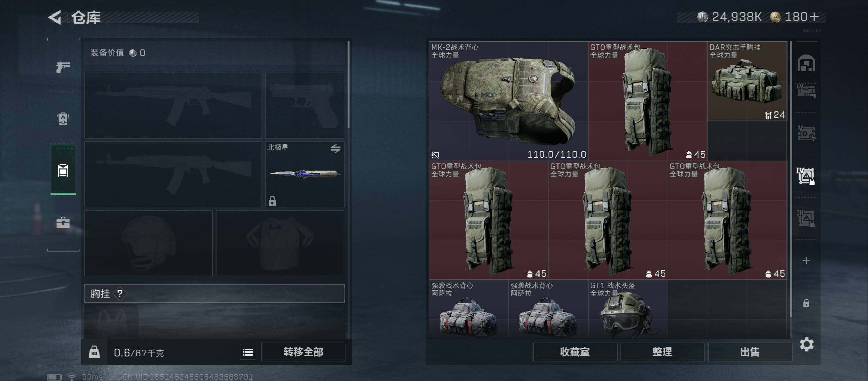
Task: Click the locked storage slot padlock icon
Action: (806, 303)
